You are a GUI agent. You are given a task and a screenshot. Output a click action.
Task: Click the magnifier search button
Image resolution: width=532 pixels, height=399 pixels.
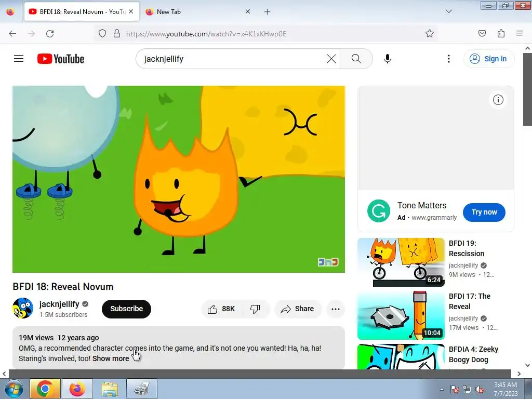[356, 59]
